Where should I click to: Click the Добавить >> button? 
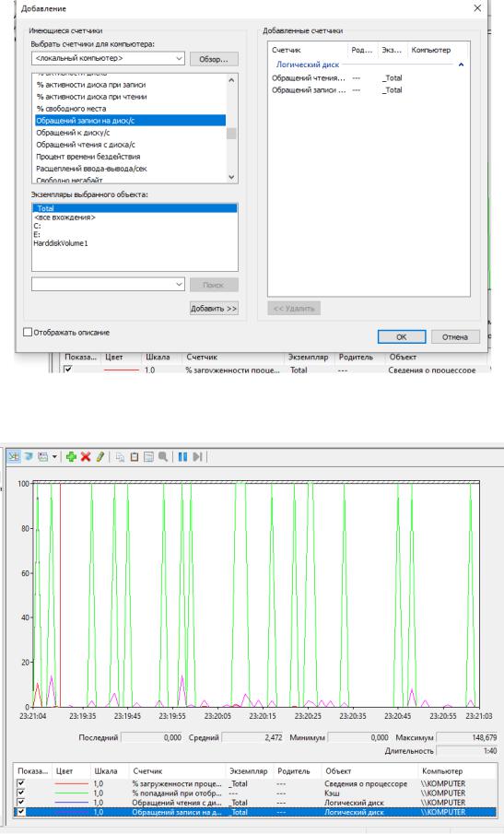pos(214,309)
